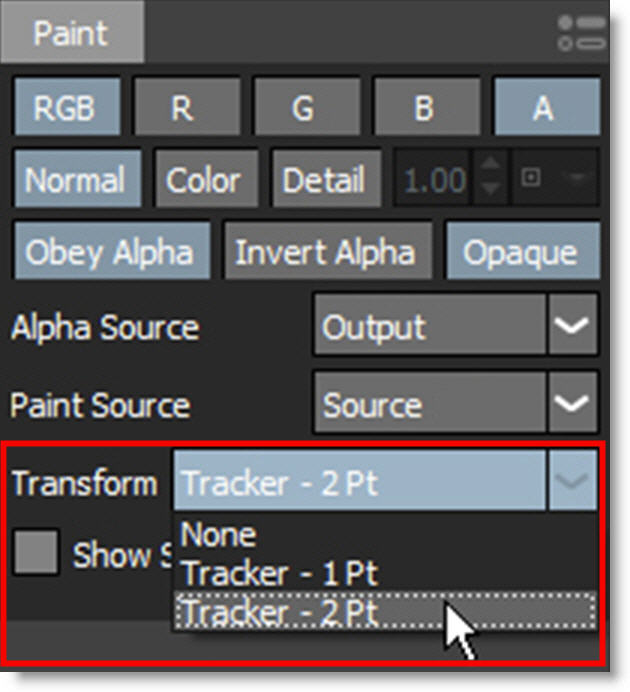The width and height of the screenshot is (630, 692).
Task: Toggle Invert Alpha
Action: click(x=325, y=252)
